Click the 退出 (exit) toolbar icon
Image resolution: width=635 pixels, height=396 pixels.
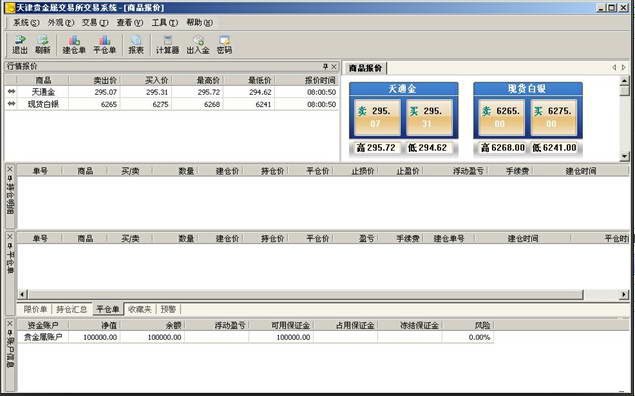tap(20, 45)
